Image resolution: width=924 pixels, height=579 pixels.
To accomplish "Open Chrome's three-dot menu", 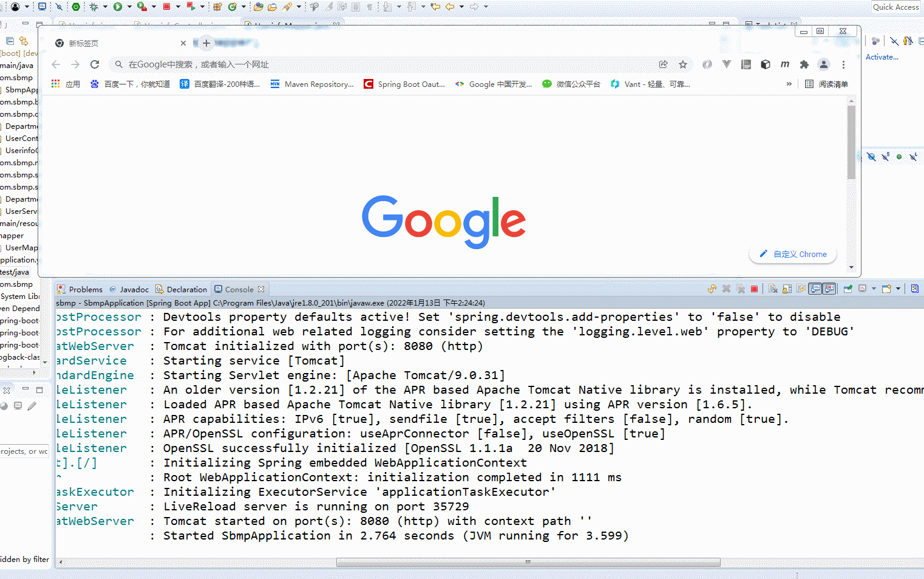I will tap(843, 64).
